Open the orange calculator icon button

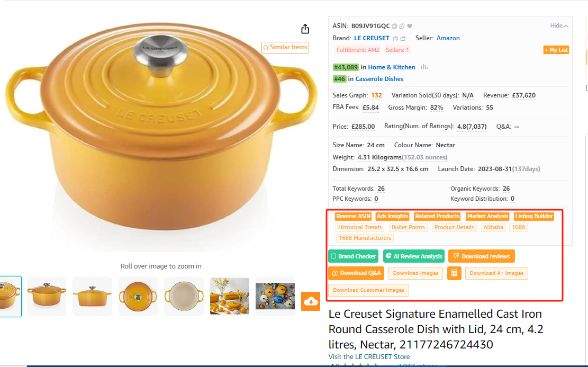[x=454, y=273]
